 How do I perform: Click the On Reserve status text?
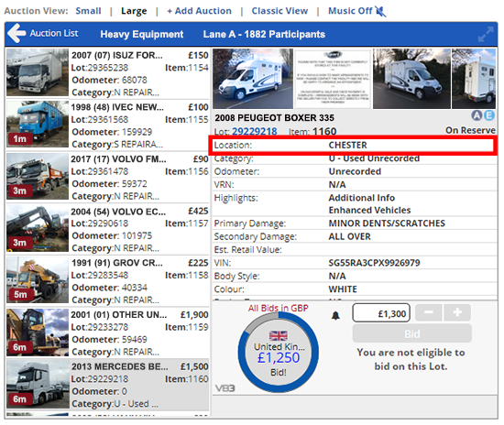470,130
